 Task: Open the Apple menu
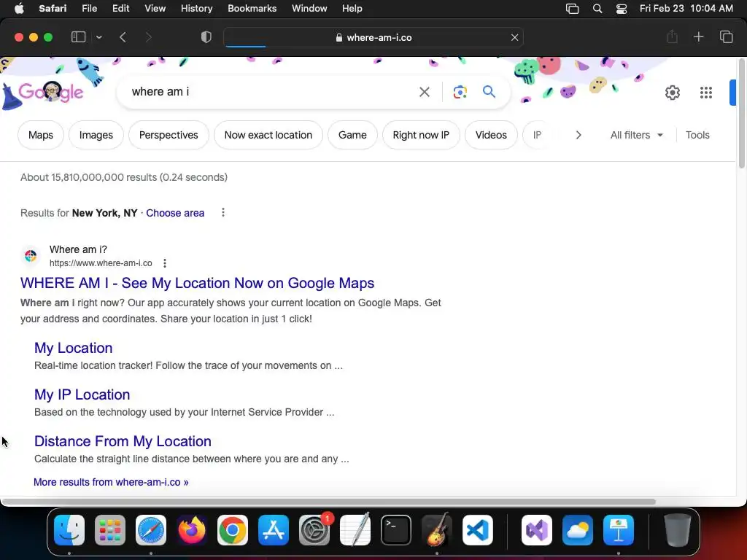point(19,9)
